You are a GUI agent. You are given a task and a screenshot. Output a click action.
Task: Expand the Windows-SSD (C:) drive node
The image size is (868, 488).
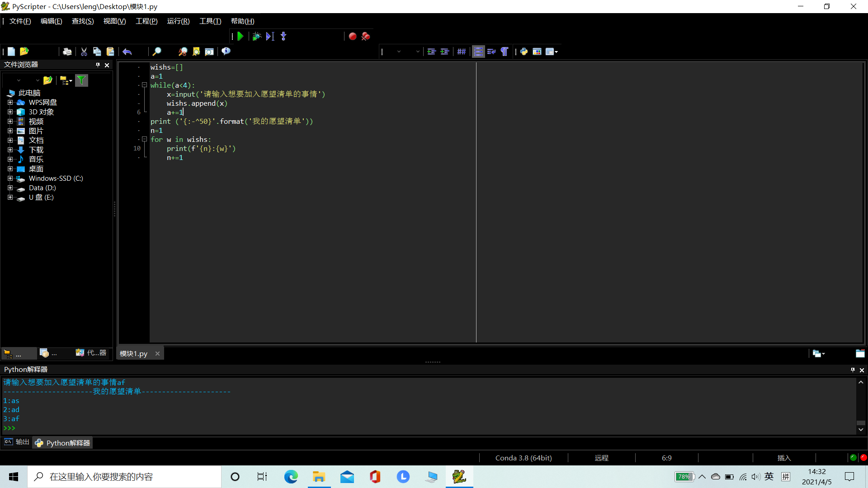pos(10,178)
